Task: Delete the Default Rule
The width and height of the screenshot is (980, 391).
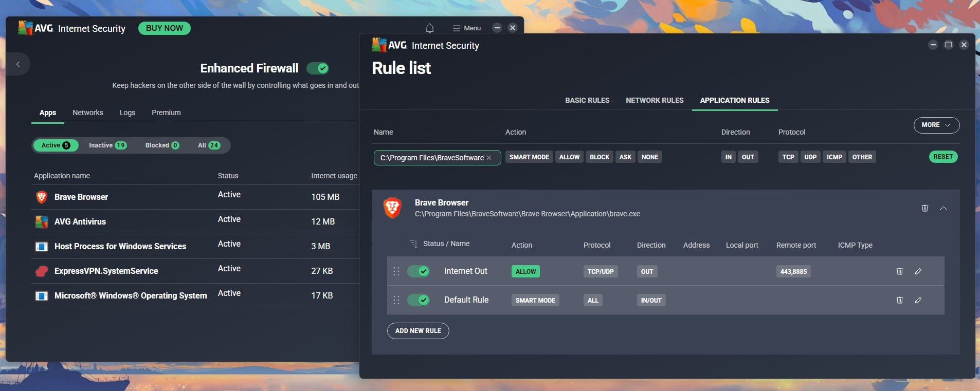Action: 900,300
